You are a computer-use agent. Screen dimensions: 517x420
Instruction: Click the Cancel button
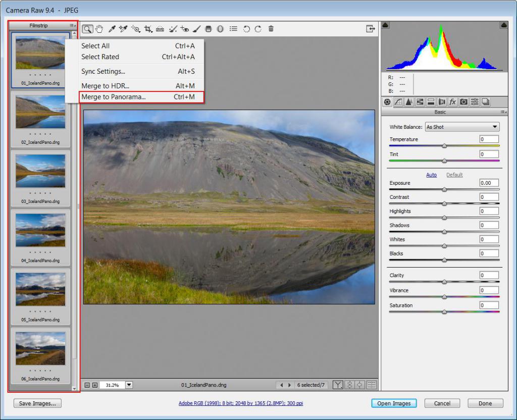[x=442, y=403]
